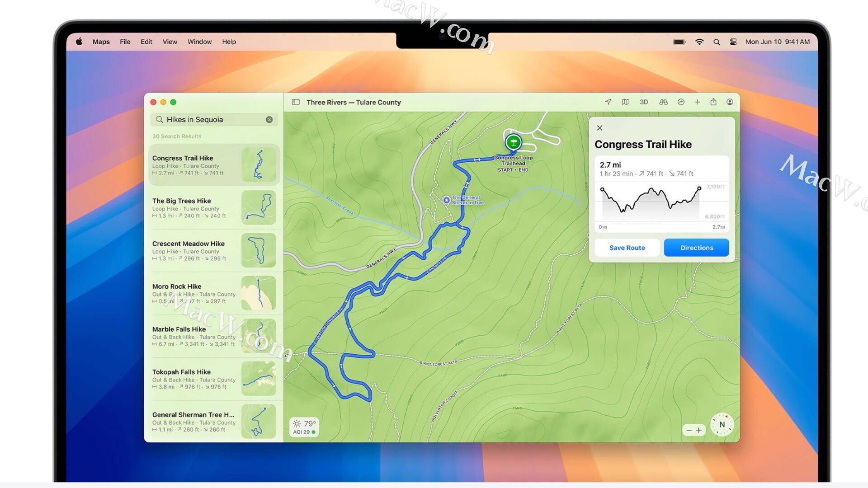The image size is (868, 488).
Task: Open Control Center icon
Action: tap(733, 42)
